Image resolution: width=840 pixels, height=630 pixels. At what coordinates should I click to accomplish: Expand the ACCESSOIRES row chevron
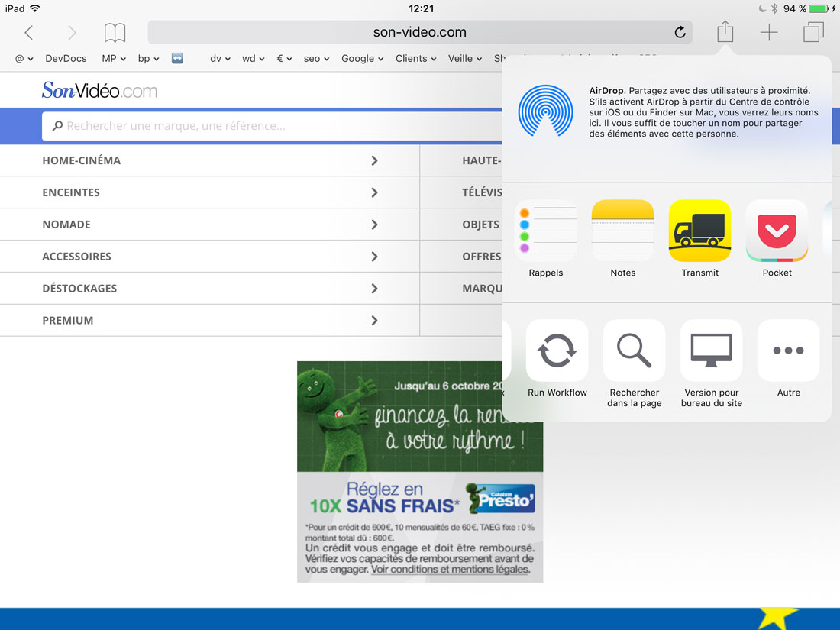tap(374, 257)
